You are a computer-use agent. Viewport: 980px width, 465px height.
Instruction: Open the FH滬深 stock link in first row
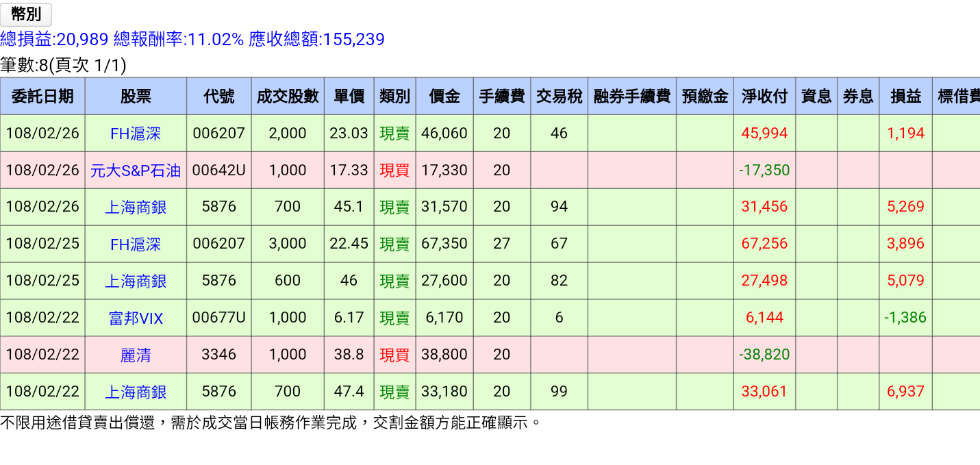click(x=136, y=133)
